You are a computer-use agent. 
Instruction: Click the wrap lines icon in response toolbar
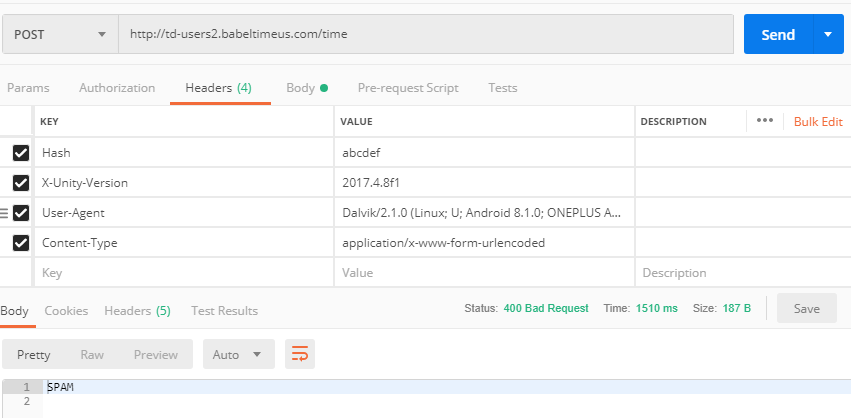(300, 354)
